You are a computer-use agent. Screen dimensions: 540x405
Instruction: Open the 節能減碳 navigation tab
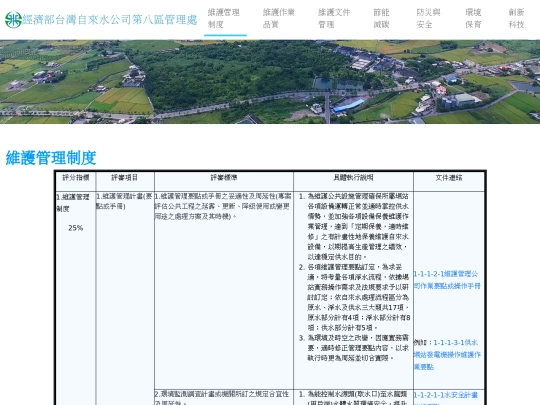click(381, 19)
